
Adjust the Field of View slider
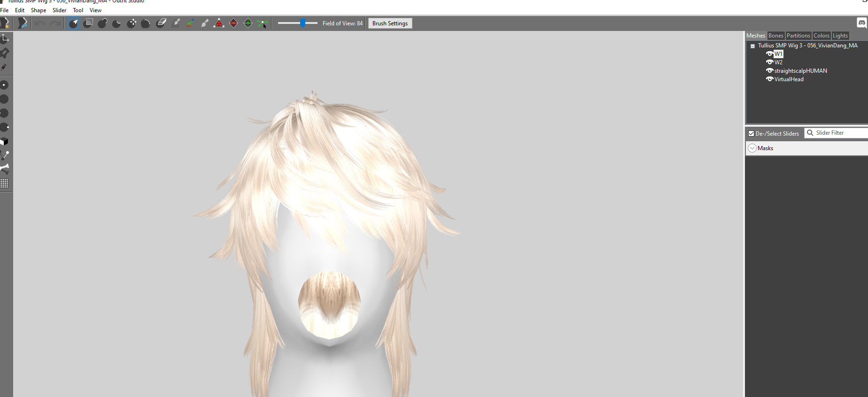coord(303,23)
